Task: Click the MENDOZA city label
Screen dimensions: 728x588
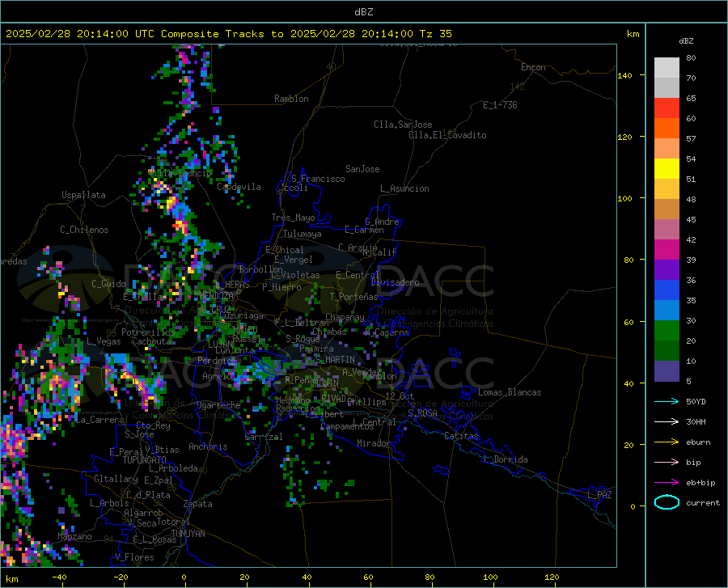Action: point(216,295)
